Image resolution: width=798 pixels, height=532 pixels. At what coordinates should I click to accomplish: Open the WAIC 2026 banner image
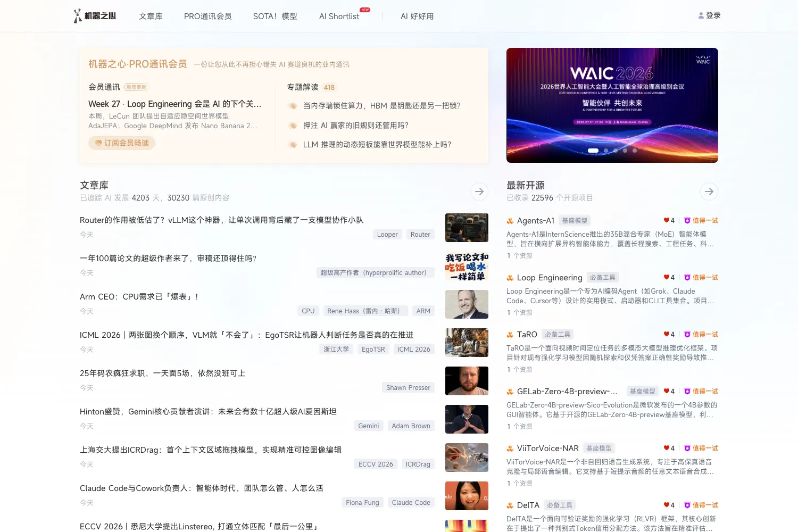(612, 105)
